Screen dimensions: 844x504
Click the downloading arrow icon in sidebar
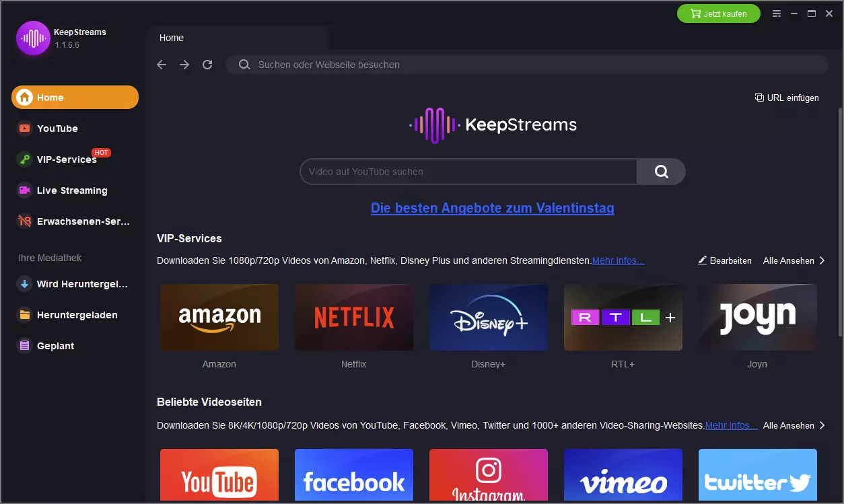point(25,284)
